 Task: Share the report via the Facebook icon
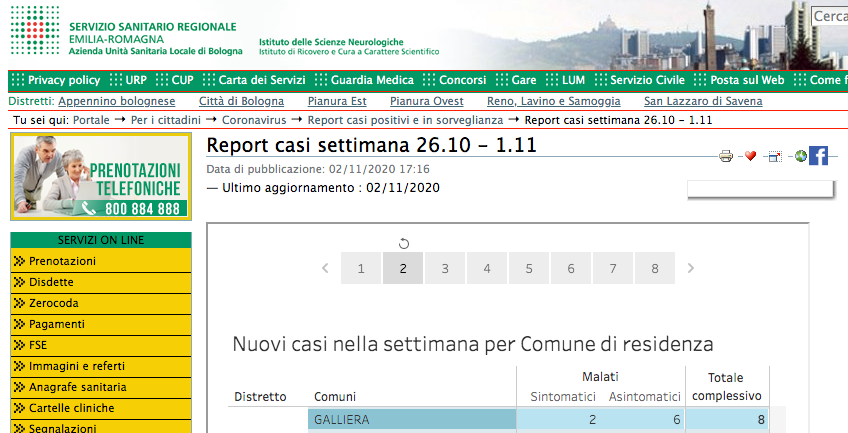(818, 156)
